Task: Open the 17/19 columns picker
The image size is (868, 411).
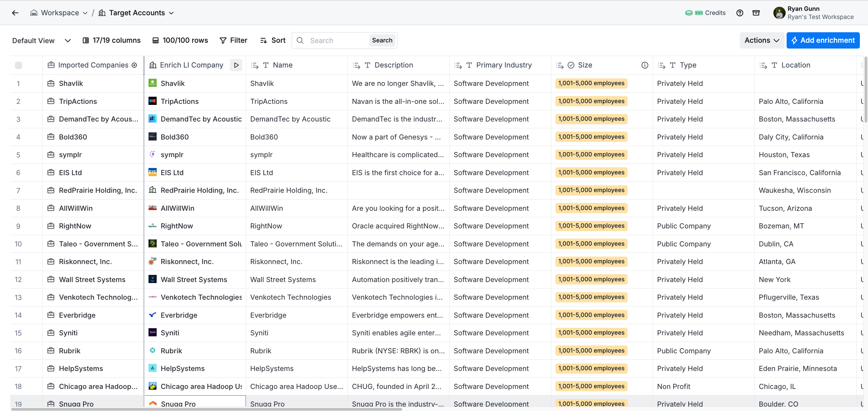Action: point(112,40)
